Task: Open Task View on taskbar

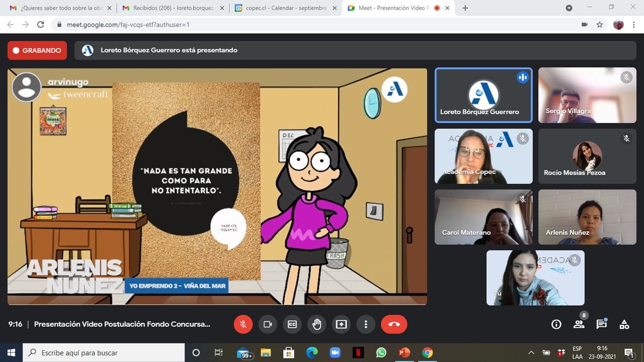Action: coord(219,352)
